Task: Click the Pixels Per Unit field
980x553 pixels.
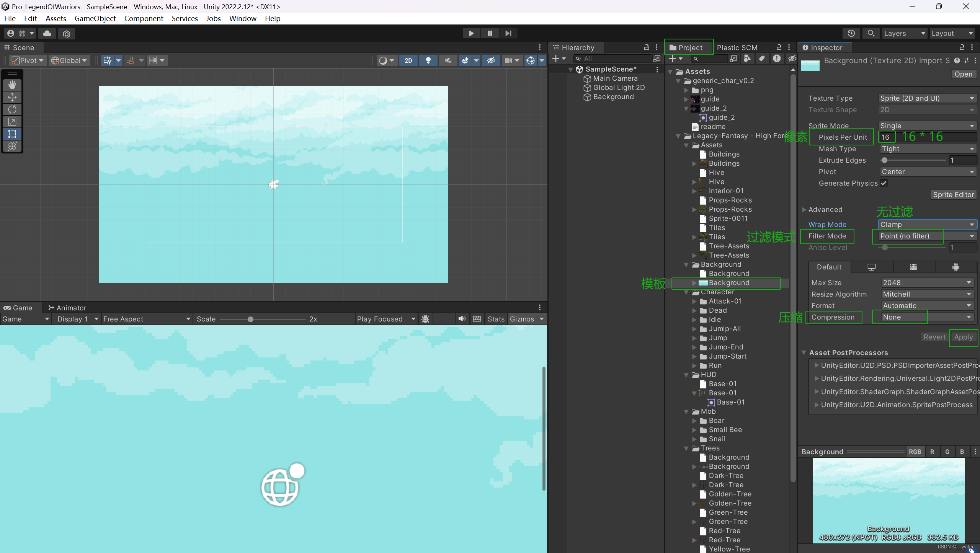Action: click(887, 137)
